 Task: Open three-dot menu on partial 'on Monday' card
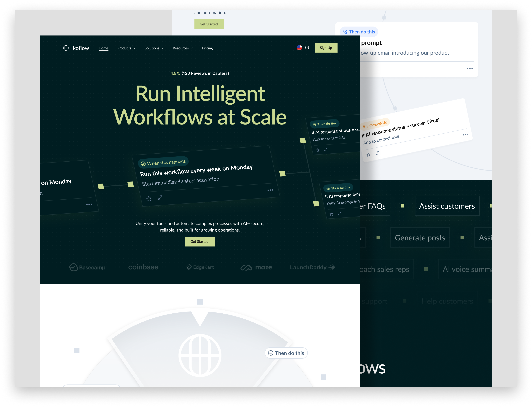tap(89, 204)
